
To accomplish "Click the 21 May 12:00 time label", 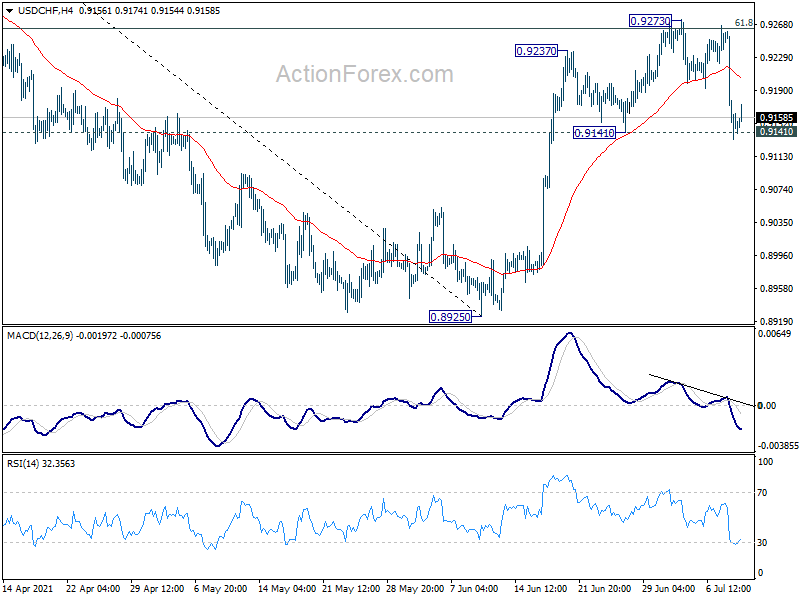I will coord(351,588).
